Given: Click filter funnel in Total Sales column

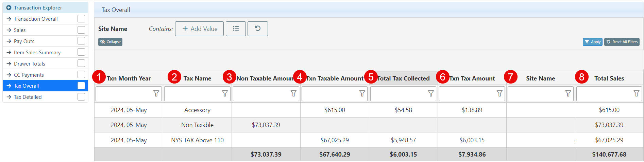Looking at the screenshot, I should click(637, 93).
